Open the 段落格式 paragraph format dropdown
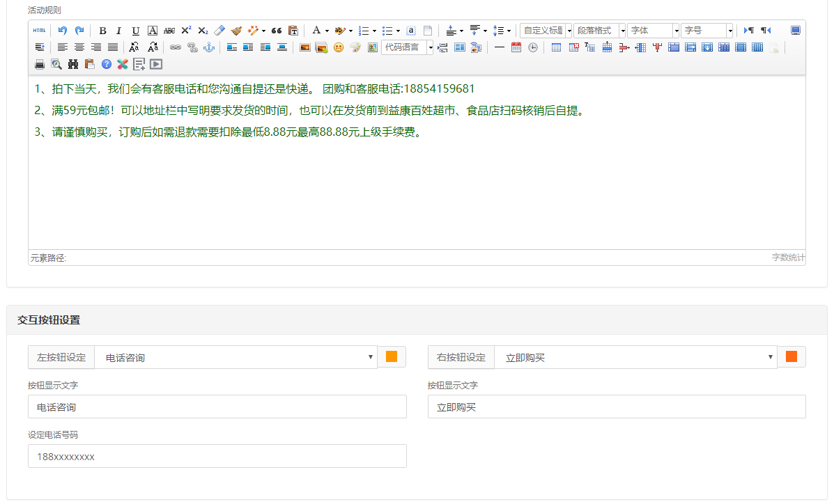 pyautogui.click(x=599, y=31)
